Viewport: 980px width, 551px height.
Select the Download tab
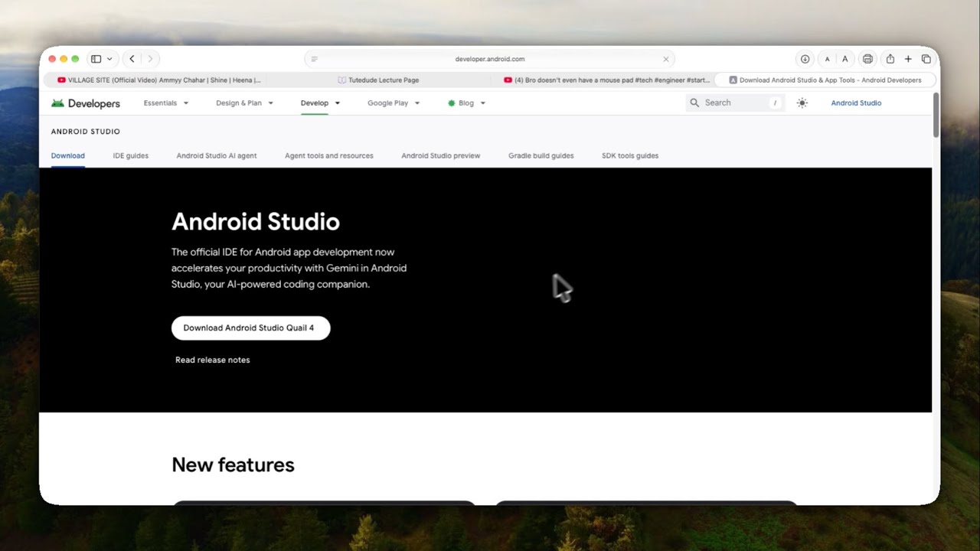pyautogui.click(x=68, y=155)
